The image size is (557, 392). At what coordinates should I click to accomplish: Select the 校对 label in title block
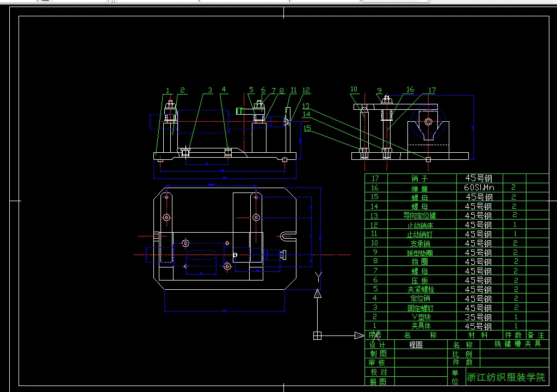(379, 372)
